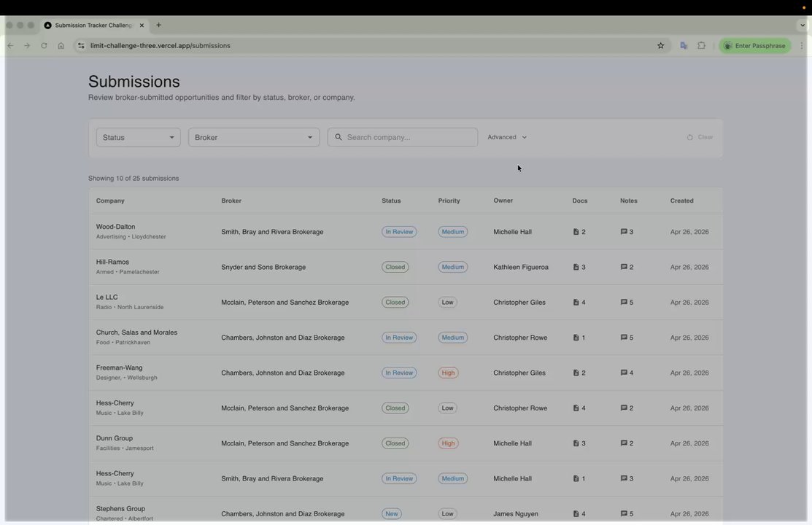Click the translate icon in address bar
Viewport: 812px width, 525px height.
point(684,46)
